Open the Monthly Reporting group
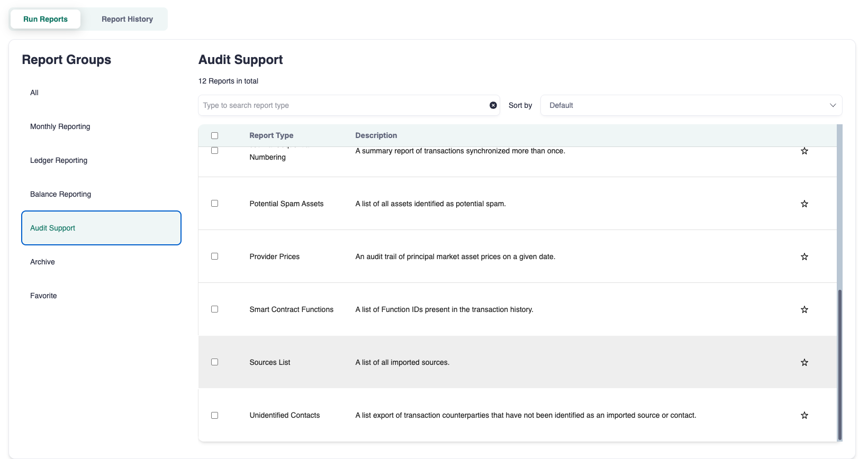This screenshot has width=868, height=459. tap(60, 126)
